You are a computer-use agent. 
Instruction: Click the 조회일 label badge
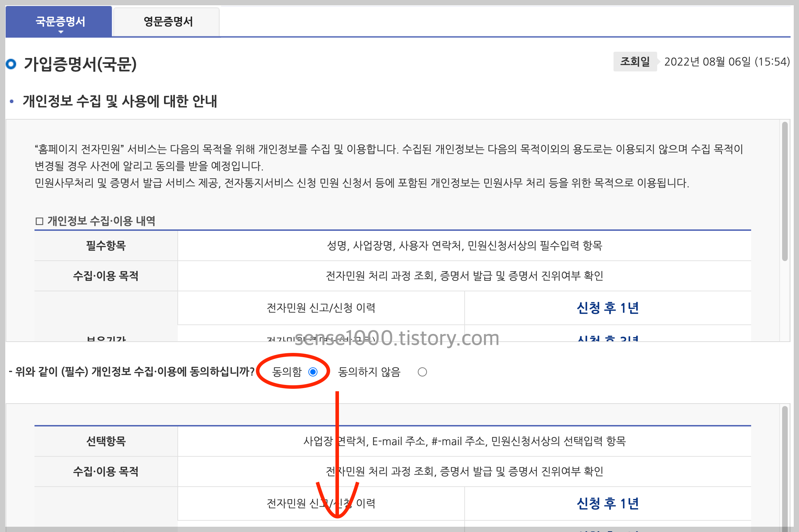point(635,62)
